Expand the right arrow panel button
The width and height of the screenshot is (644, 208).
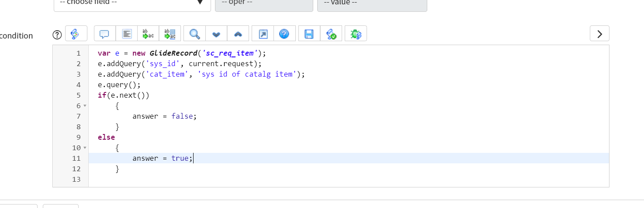pos(599,34)
